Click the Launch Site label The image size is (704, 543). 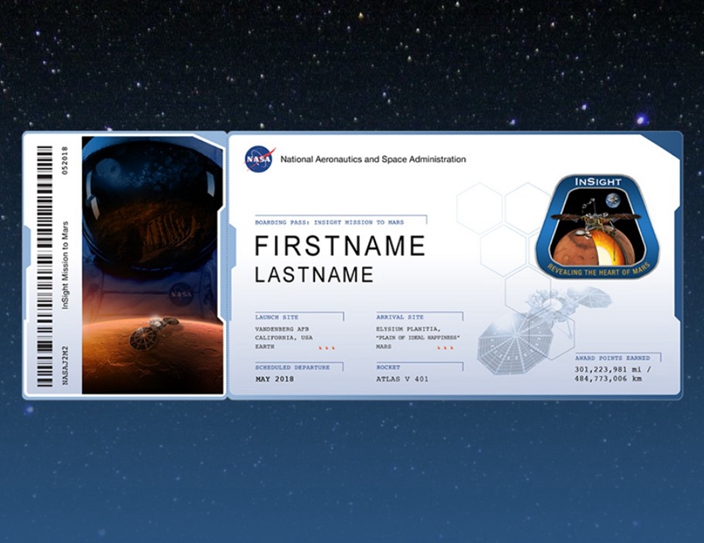pyautogui.click(x=277, y=317)
